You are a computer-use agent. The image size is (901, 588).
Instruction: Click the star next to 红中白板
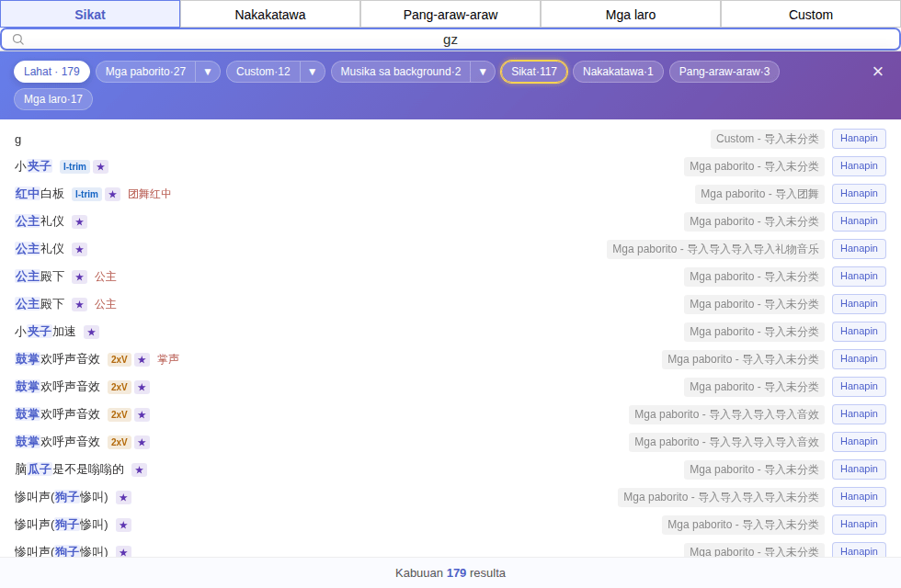tap(112, 194)
